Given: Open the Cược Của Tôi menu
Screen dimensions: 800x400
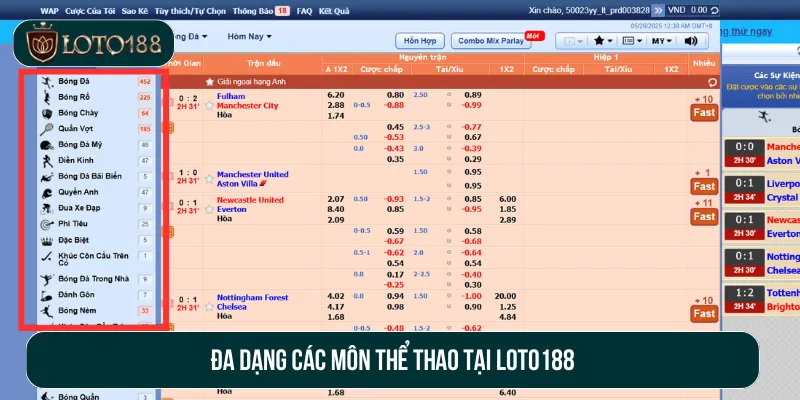Looking at the screenshot, I should tap(90, 11).
